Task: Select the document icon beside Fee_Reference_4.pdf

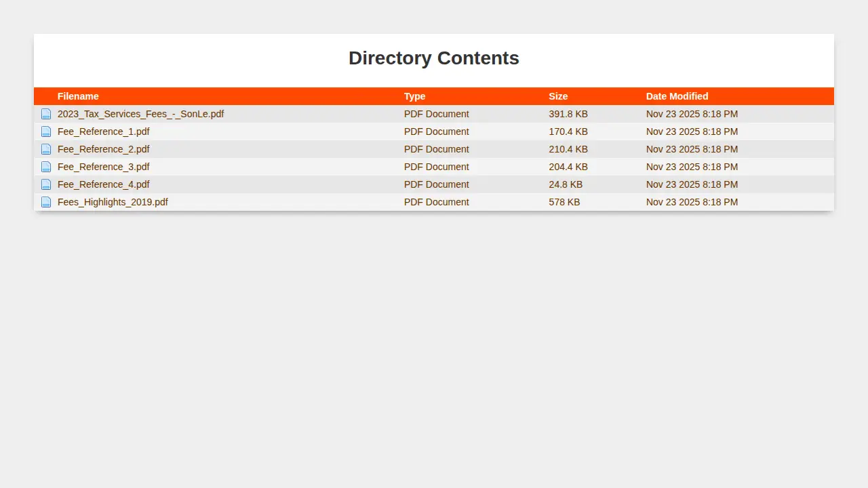Action: 46,184
